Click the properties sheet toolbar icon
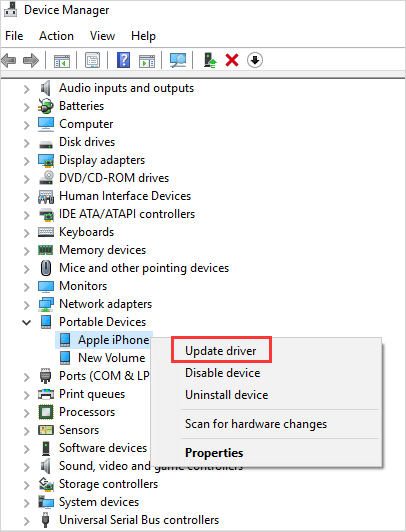 coord(92,60)
